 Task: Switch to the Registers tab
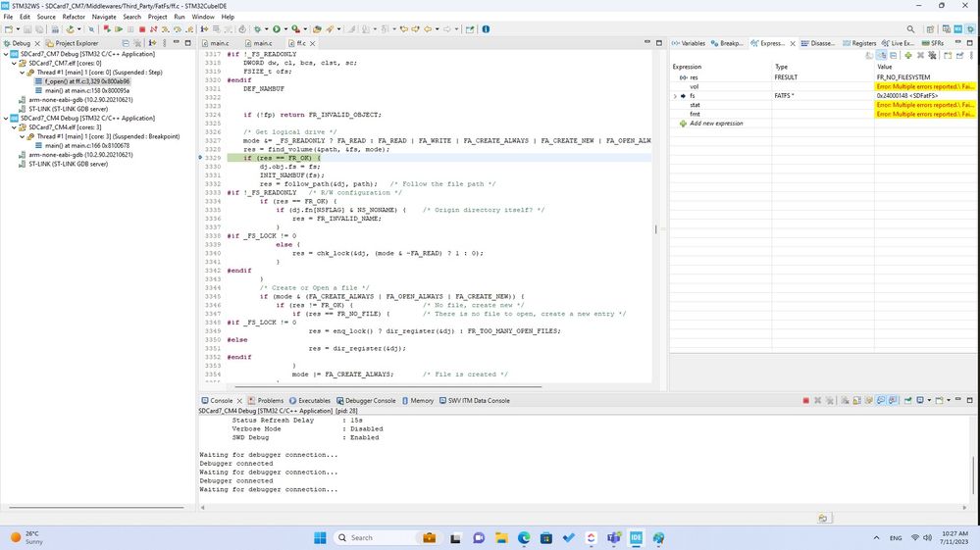859,43
